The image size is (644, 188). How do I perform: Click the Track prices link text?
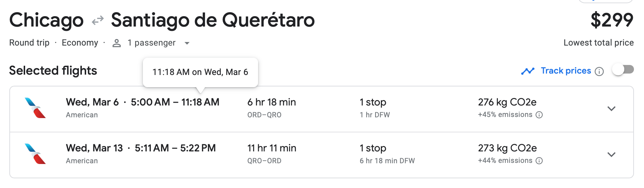[x=566, y=71]
